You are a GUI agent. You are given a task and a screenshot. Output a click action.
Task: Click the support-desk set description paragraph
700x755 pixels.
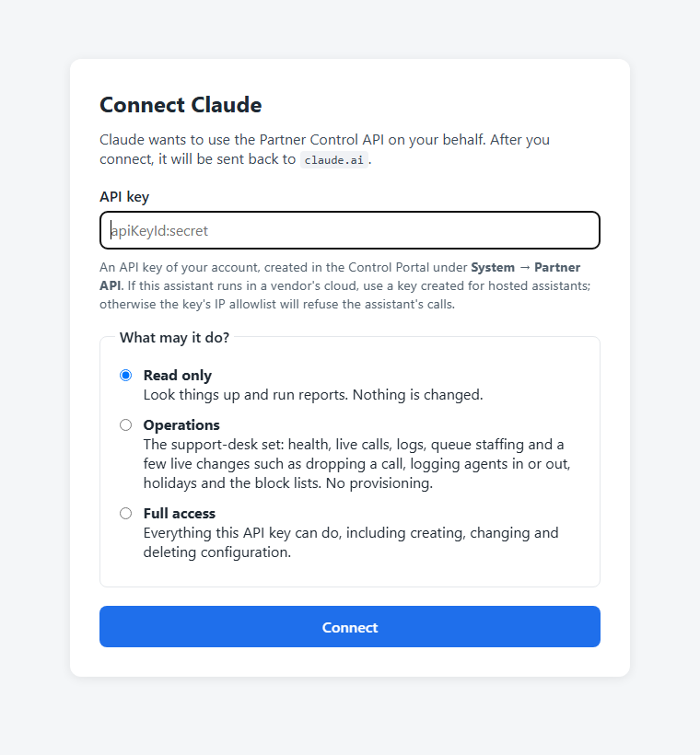[357, 464]
